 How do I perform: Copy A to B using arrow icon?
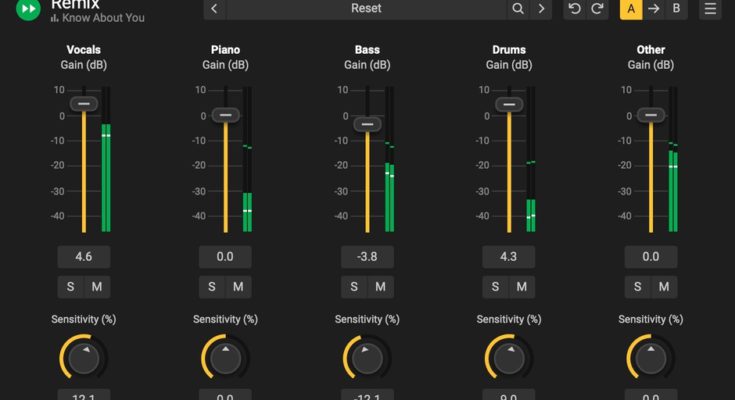[654, 9]
